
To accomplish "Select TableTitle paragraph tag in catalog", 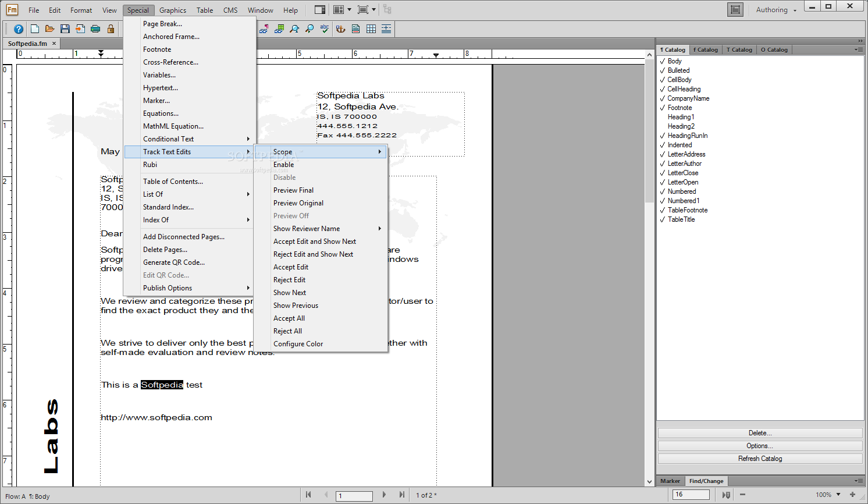I will click(681, 219).
